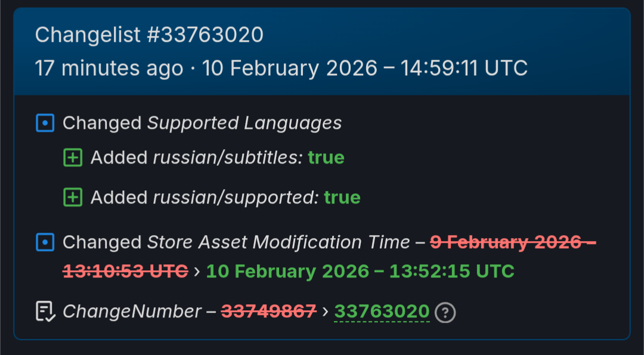644x355 pixels.
Task: Click the green true value for russian/subtitles
Action: pyautogui.click(x=326, y=158)
